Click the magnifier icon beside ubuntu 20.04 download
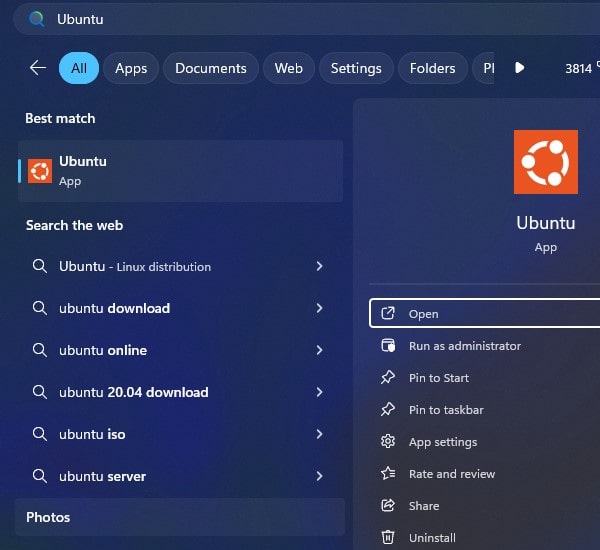 [40, 392]
